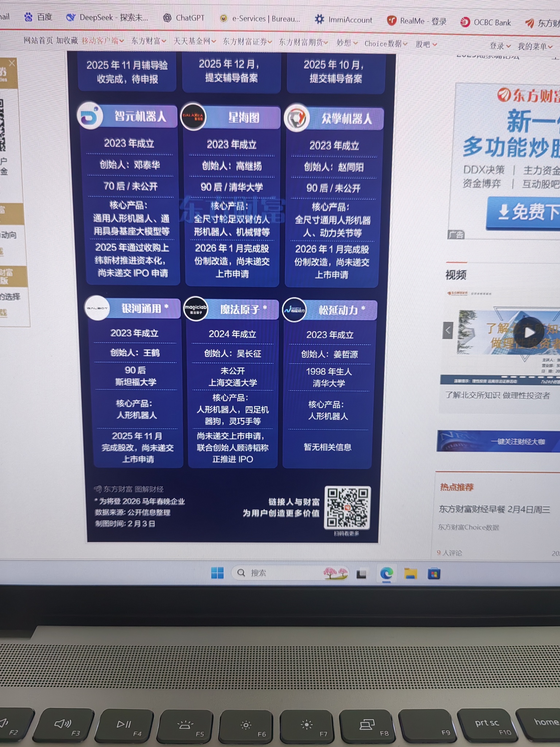Click the 魔法原子 magiclab logo icon
The height and width of the screenshot is (747, 560).
click(195, 309)
